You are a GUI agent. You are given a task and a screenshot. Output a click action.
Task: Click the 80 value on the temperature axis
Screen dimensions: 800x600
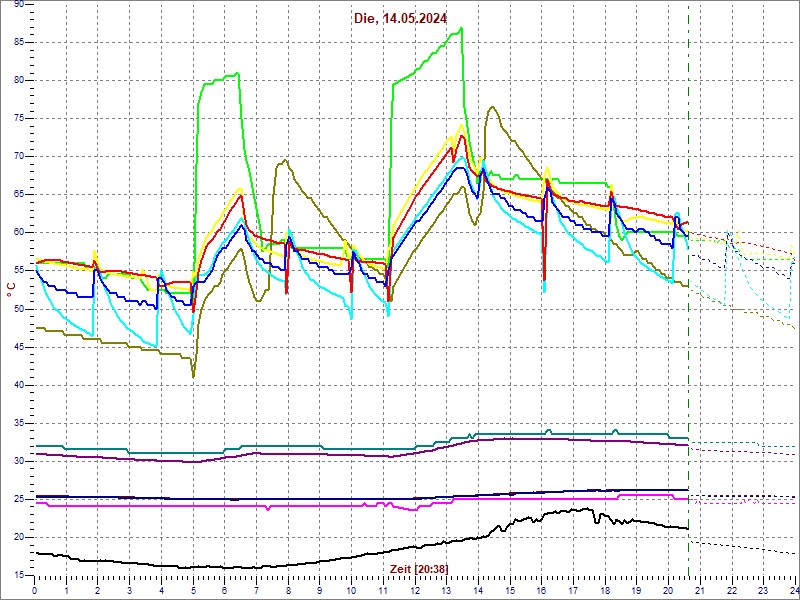[18, 81]
